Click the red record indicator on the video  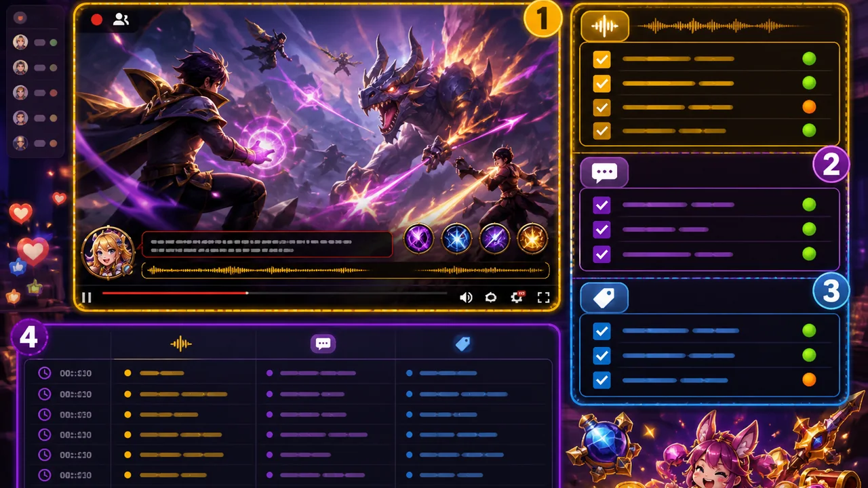click(x=97, y=20)
